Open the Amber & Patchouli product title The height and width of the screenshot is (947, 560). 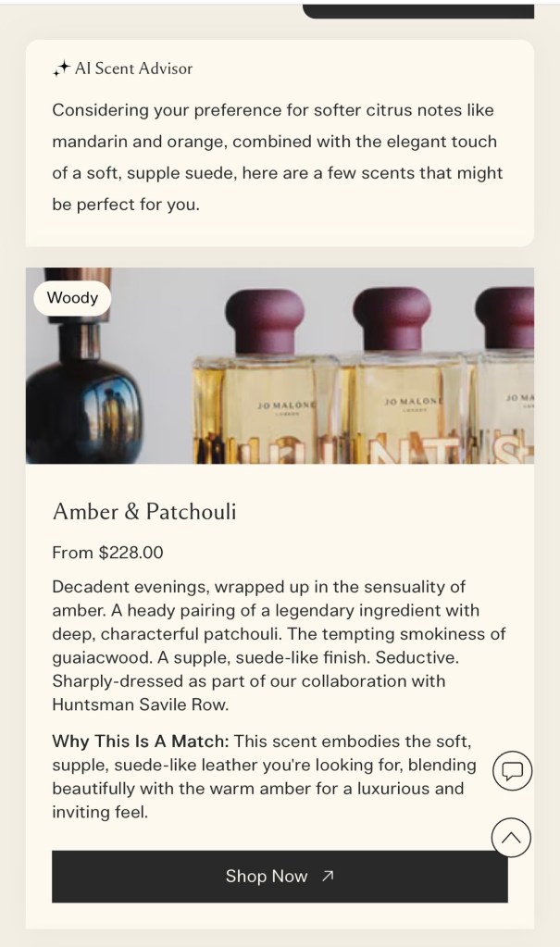144,511
